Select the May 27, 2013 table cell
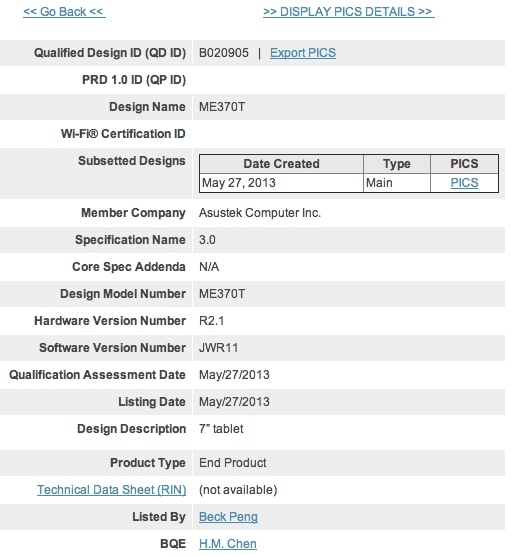 pos(281,183)
